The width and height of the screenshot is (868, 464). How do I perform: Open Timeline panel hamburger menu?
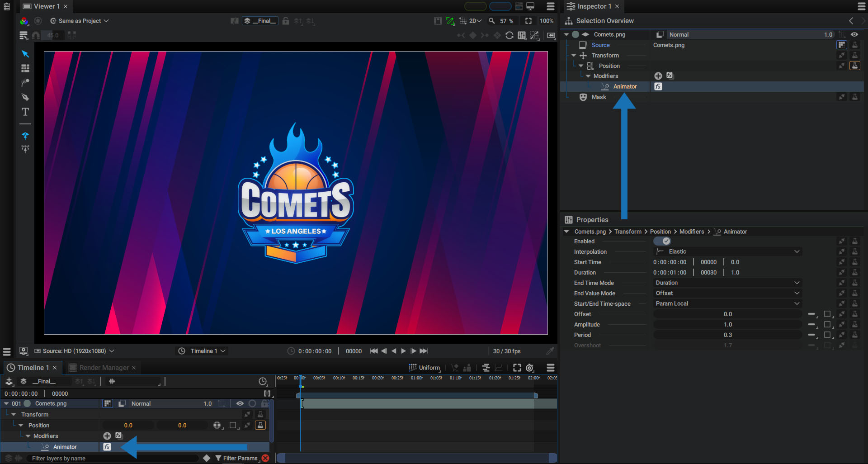[550, 368]
